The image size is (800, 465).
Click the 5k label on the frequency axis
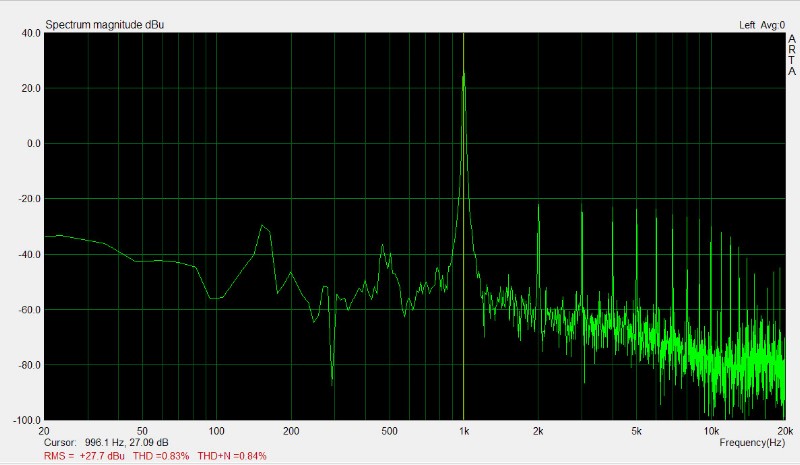pyautogui.click(x=636, y=431)
